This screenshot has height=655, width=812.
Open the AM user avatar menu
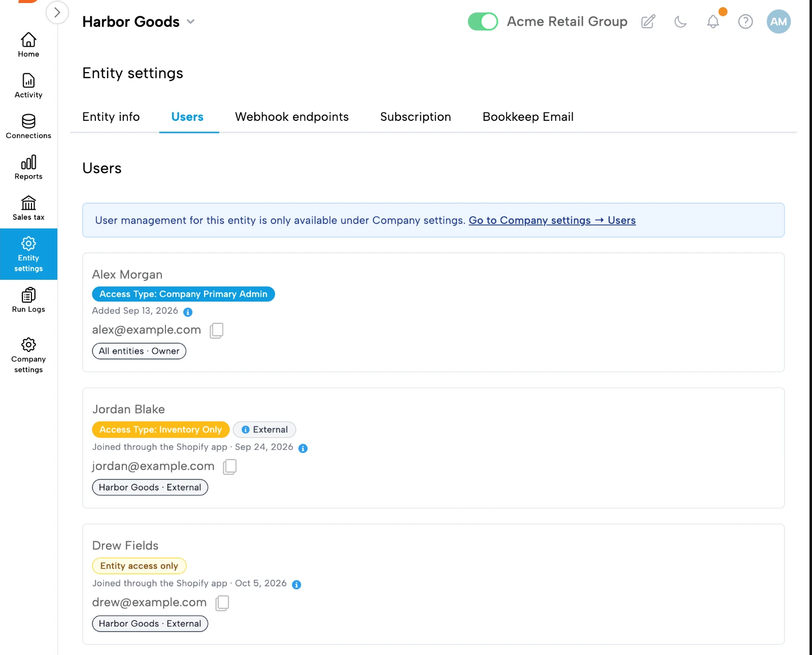(779, 22)
